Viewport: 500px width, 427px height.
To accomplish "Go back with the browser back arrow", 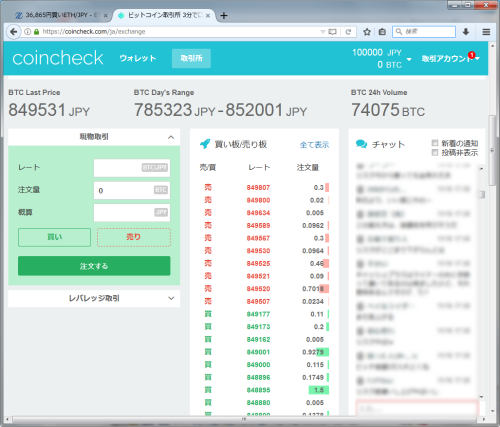I will coord(13,32).
